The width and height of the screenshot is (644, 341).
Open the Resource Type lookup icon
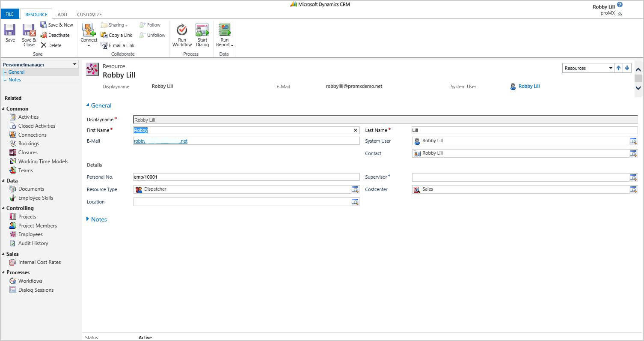tap(355, 189)
